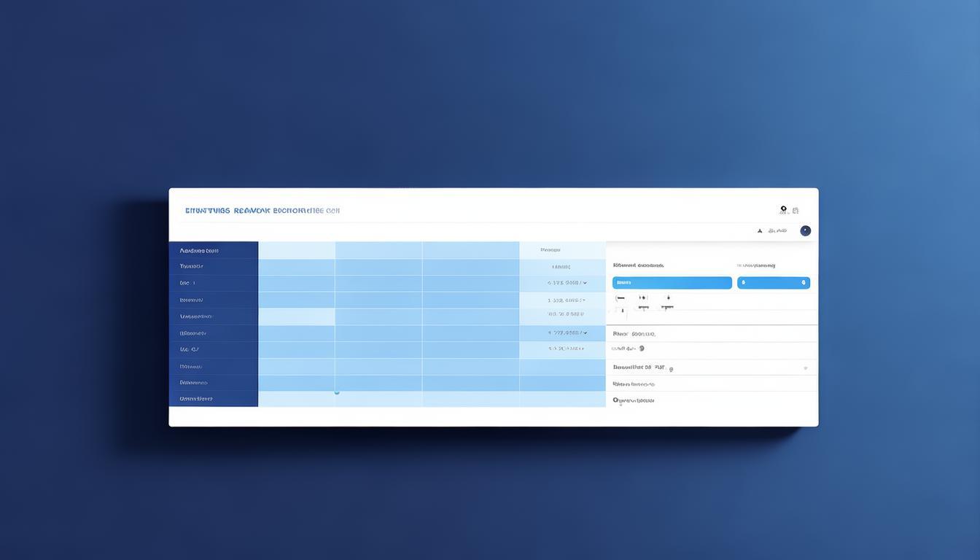Click the small icon right of the pin icon

(x=796, y=211)
